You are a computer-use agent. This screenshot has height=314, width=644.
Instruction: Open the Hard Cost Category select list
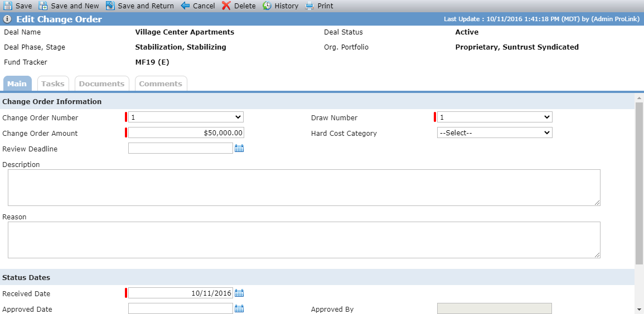pos(495,133)
